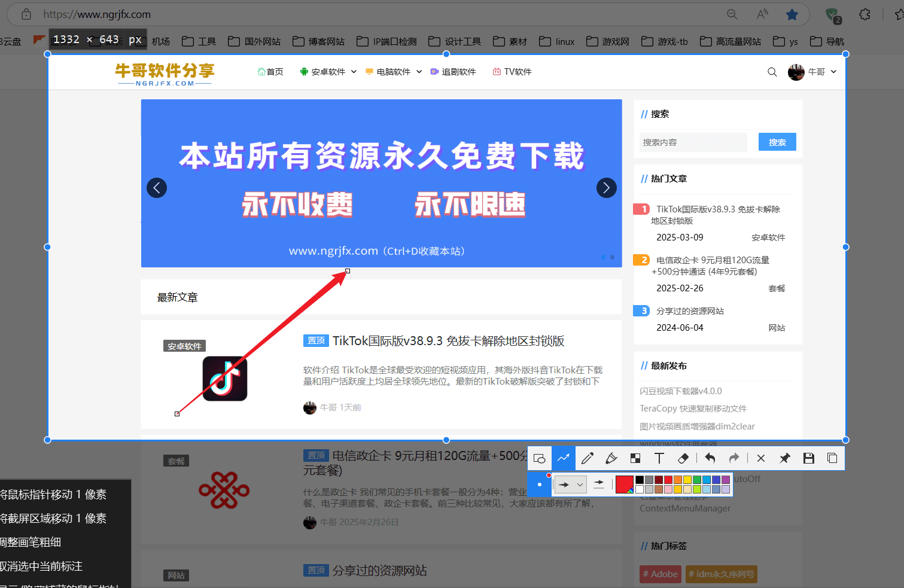
Task: Open the shield extension icon with badge
Action: click(x=833, y=15)
